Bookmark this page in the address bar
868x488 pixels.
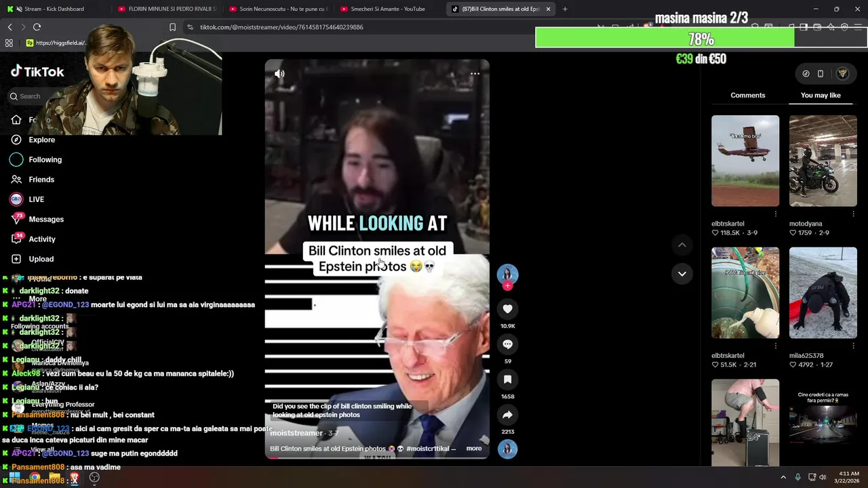click(x=172, y=27)
